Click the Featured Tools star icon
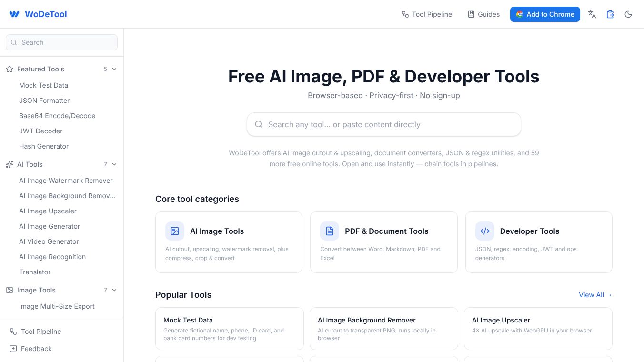Screen dimensions: 644x362 (x=10, y=69)
